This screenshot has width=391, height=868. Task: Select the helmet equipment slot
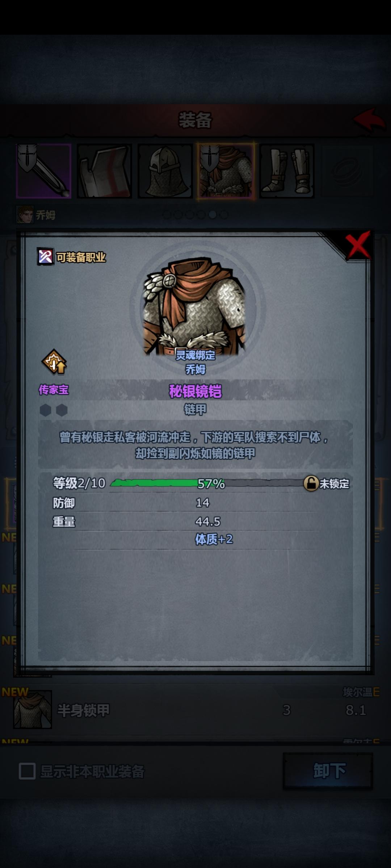[x=165, y=171]
